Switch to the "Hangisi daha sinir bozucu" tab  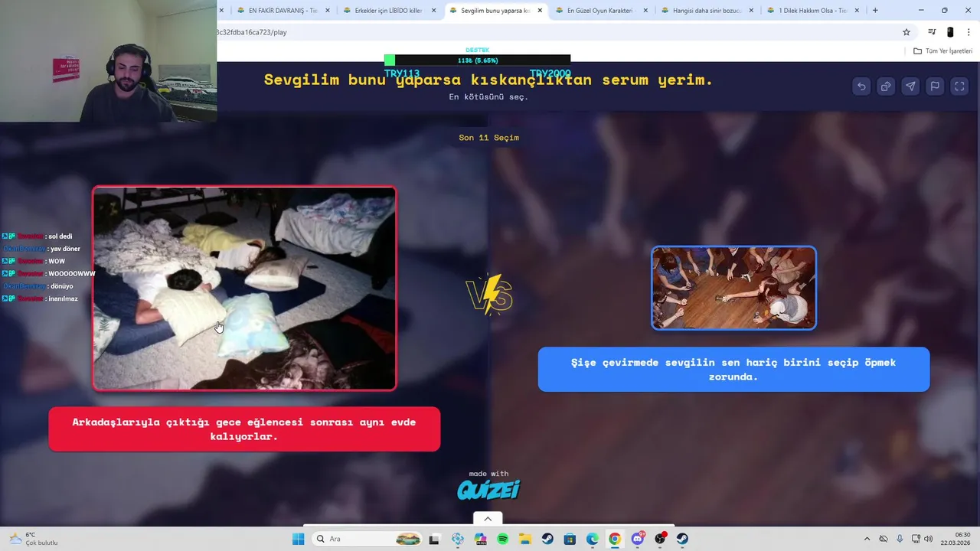pos(707,11)
